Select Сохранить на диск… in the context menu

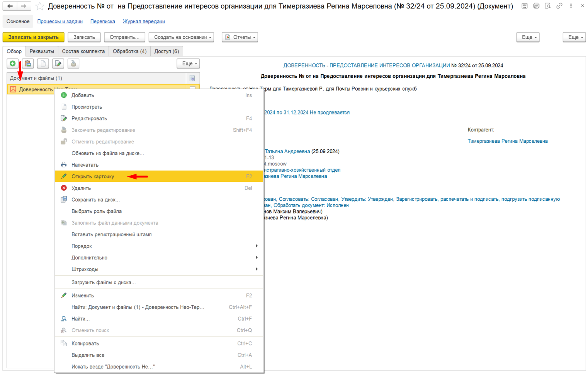(159, 200)
